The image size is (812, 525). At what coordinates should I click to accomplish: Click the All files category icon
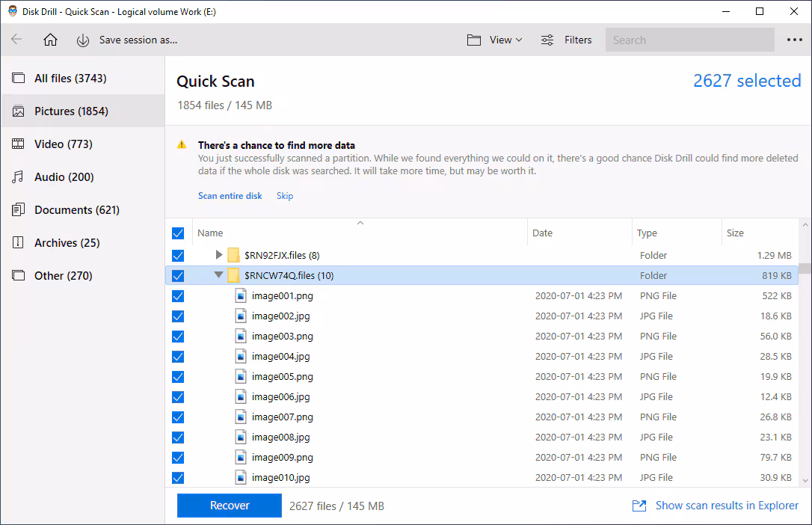[x=18, y=79]
